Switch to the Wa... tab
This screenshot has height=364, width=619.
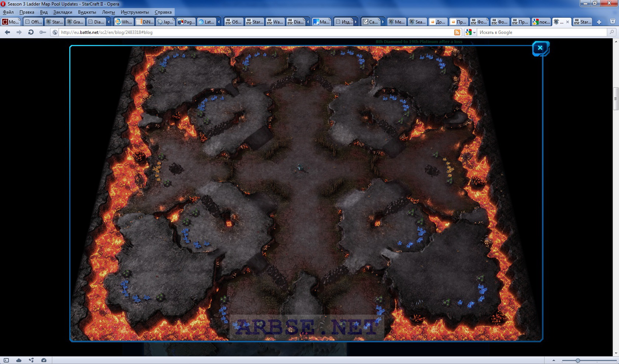(275, 22)
